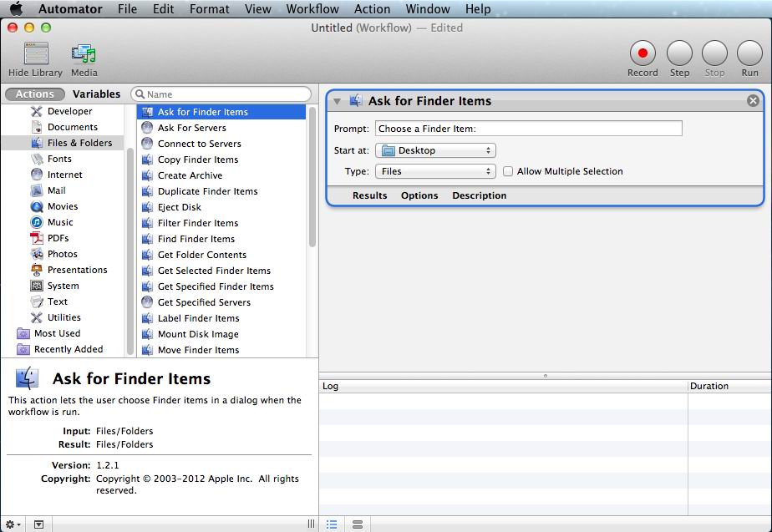Select the Duplicate Finder Items action
This screenshot has height=532, width=772.
tap(221, 191)
